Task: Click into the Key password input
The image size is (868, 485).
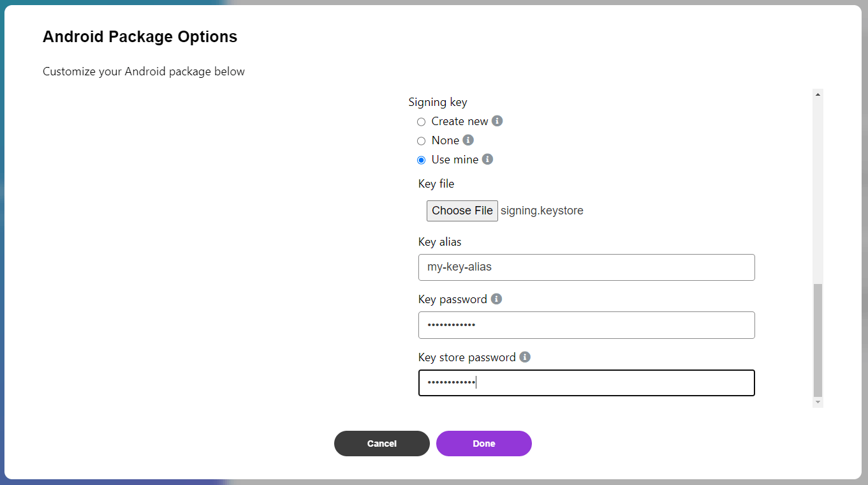Action: (586, 325)
